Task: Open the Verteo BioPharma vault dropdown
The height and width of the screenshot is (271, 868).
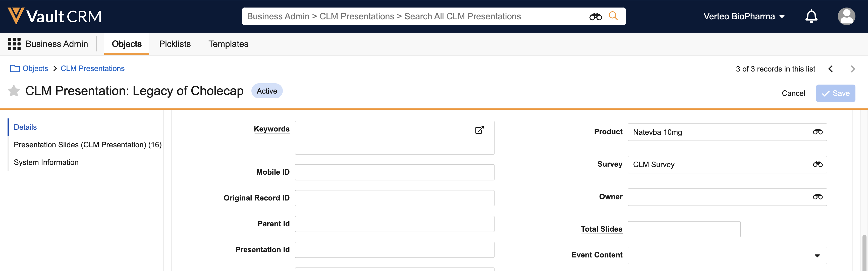Action: [x=744, y=17]
